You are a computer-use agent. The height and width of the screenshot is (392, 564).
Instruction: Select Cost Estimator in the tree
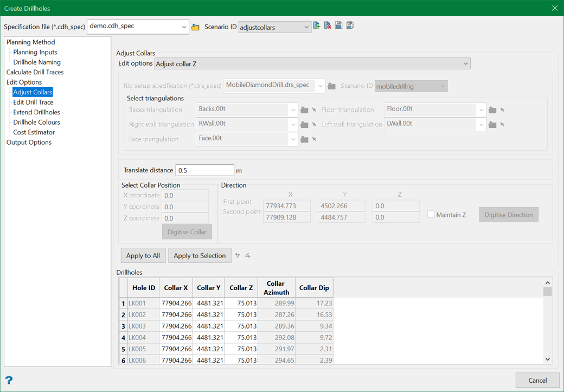[x=34, y=132]
